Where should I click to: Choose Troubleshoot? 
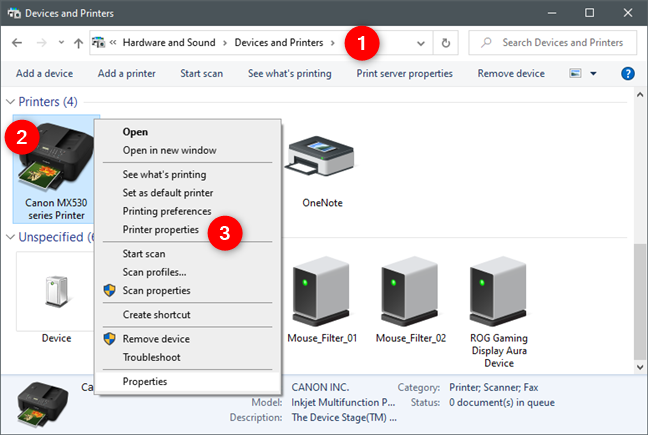point(188,357)
